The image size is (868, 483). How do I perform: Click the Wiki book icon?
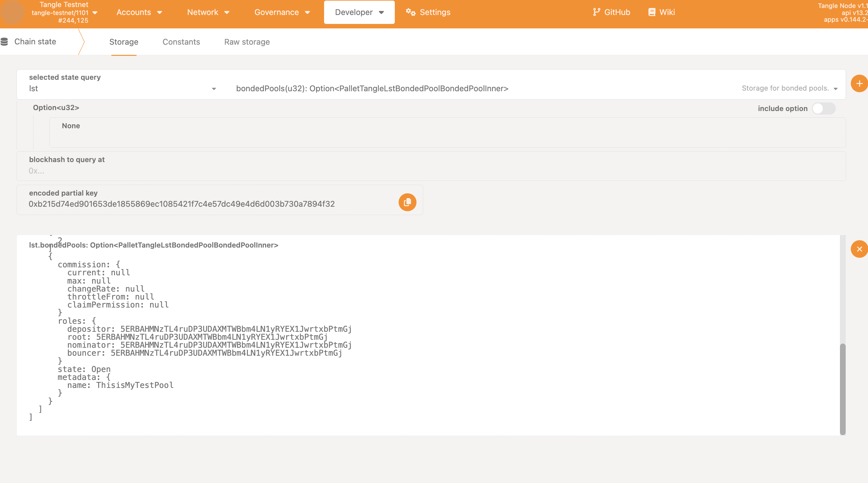[x=652, y=12]
